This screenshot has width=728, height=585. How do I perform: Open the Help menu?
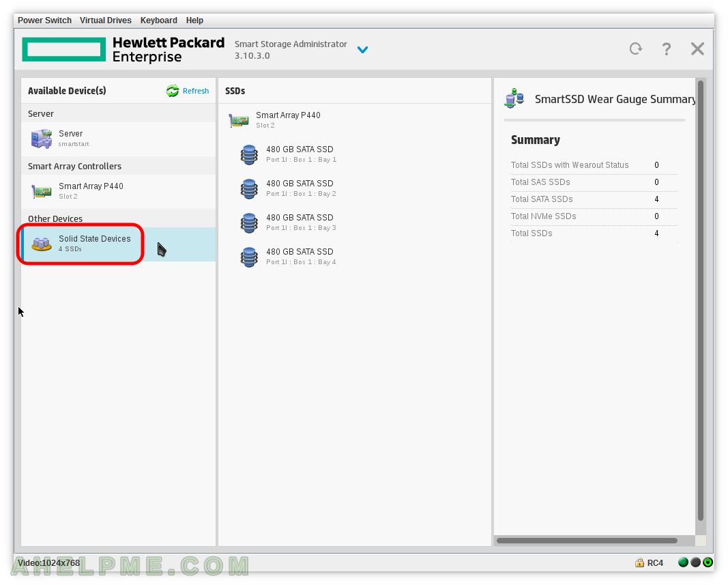tap(194, 20)
